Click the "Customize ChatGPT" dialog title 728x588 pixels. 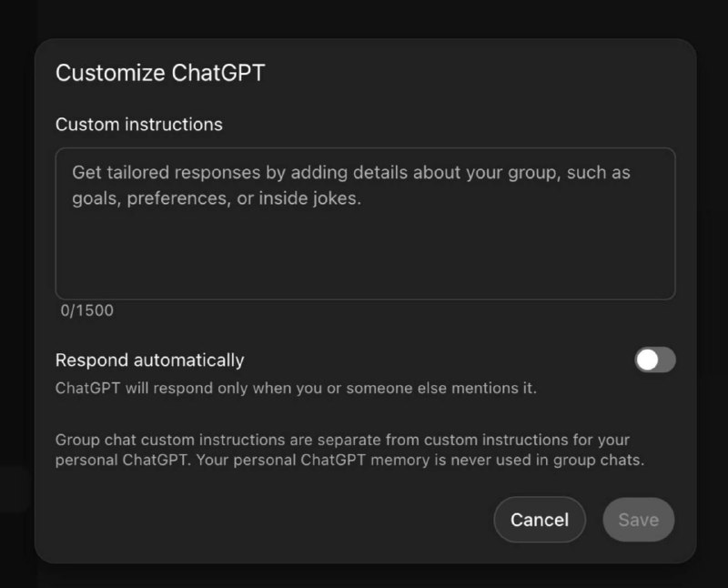160,74
